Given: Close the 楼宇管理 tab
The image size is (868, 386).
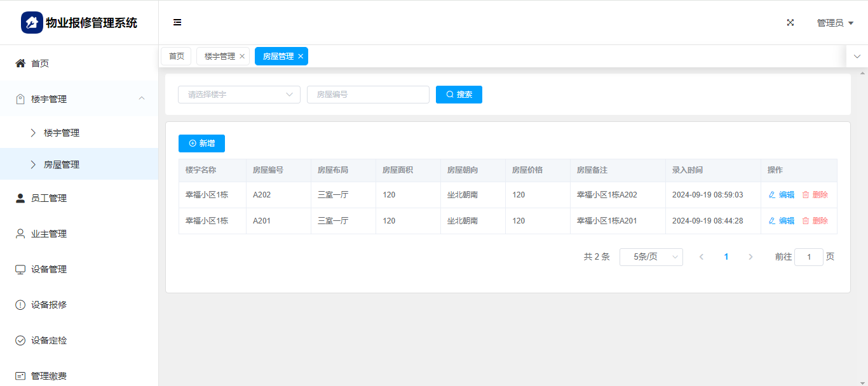Looking at the screenshot, I should (242, 57).
